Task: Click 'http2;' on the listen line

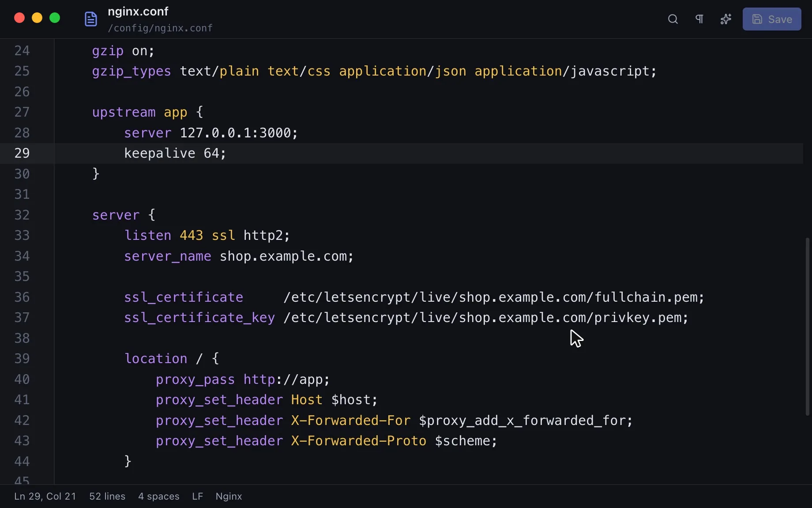Action: (267, 235)
